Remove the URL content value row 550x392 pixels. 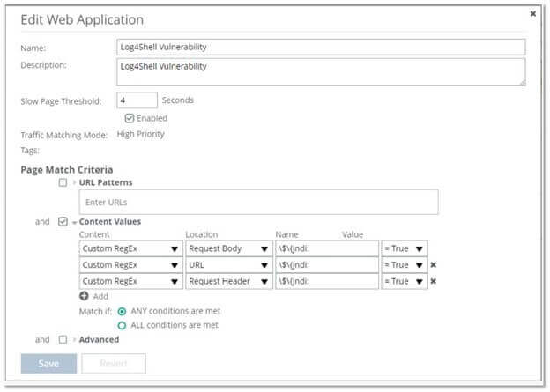[433, 265]
